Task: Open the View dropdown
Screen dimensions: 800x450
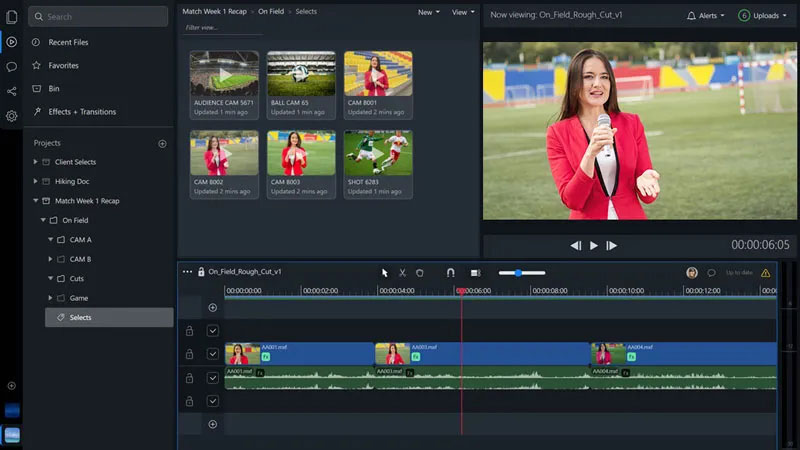Action: (x=461, y=12)
